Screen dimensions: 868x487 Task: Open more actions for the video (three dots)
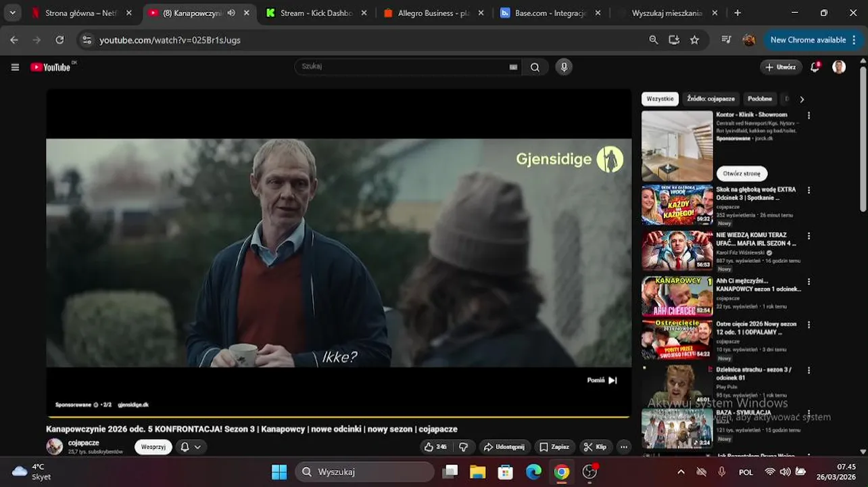(623, 447)
